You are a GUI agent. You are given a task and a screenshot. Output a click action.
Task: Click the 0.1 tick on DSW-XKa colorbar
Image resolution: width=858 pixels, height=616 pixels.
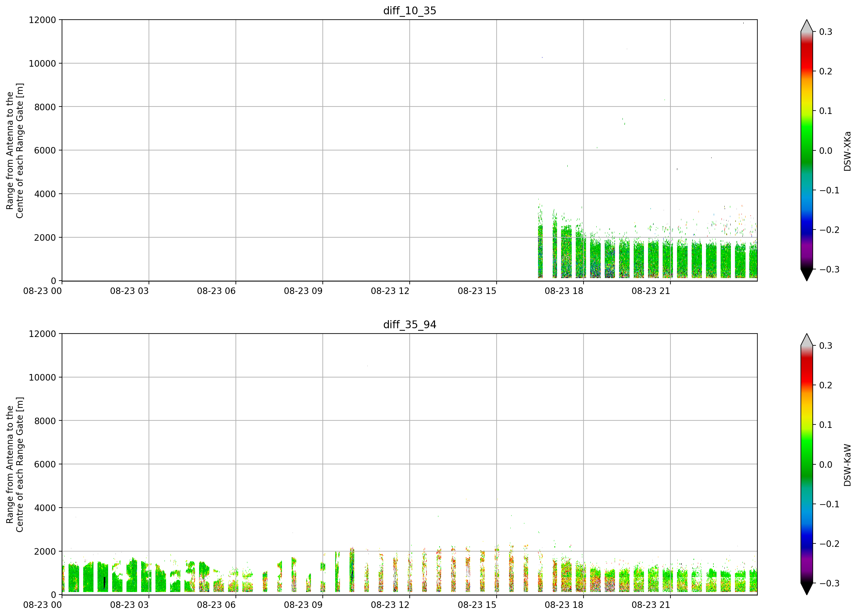(x=826, y=111)
